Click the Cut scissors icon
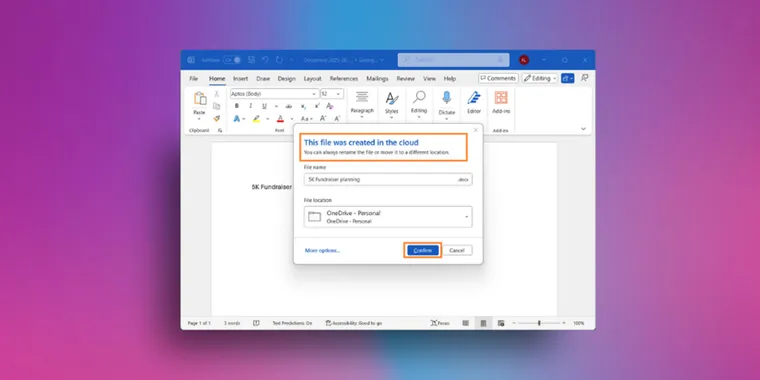Image resolution: width=760 pixels, height=380 pixels. click(x=217, y=94)
